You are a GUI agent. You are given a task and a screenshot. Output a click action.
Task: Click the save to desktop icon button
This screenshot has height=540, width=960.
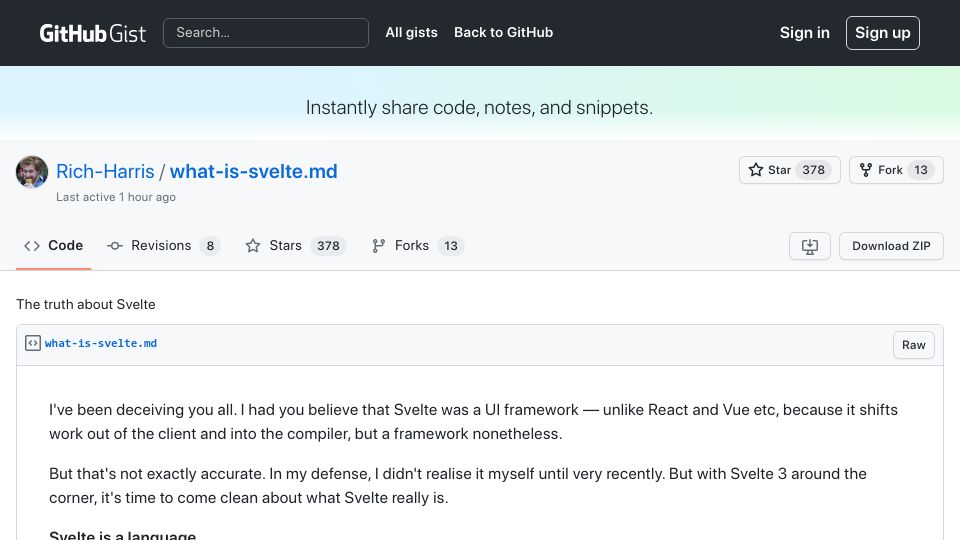click(809, 246)
